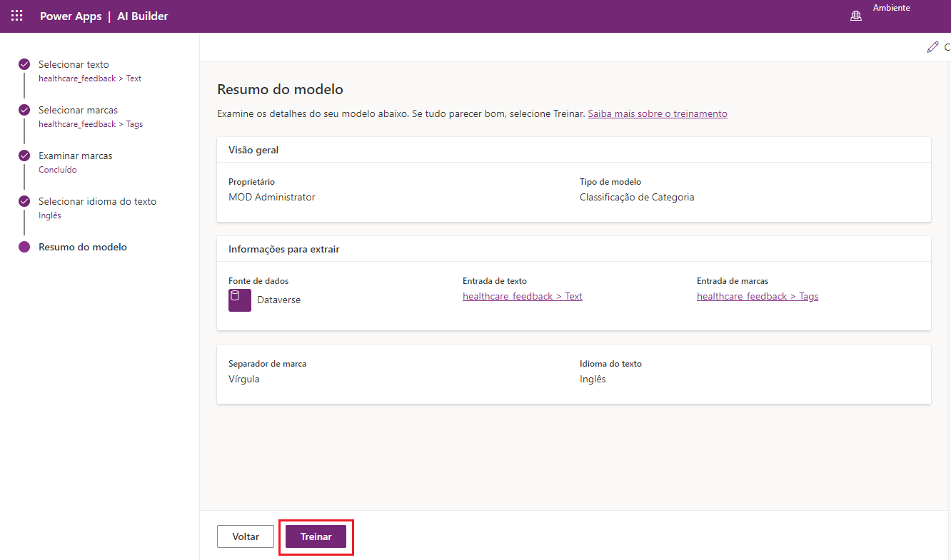Screen dimensions: 951x560
Task: Click the Concluído status text
Action: click(58, 170)
